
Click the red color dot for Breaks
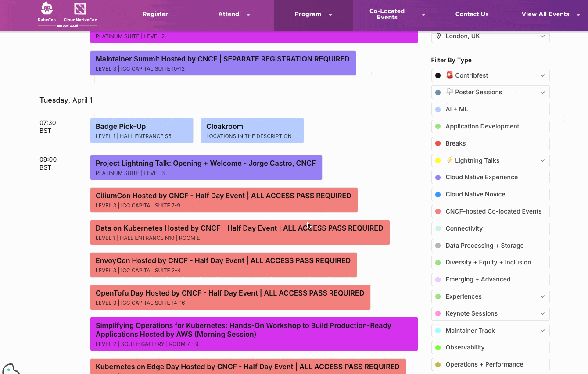438,143
